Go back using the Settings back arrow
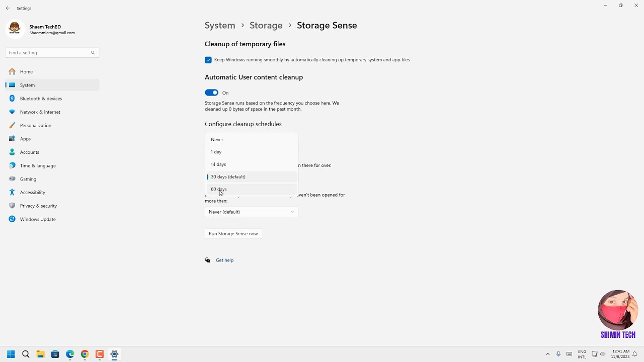This screenshot has height=362, width=644. [8, 8]
